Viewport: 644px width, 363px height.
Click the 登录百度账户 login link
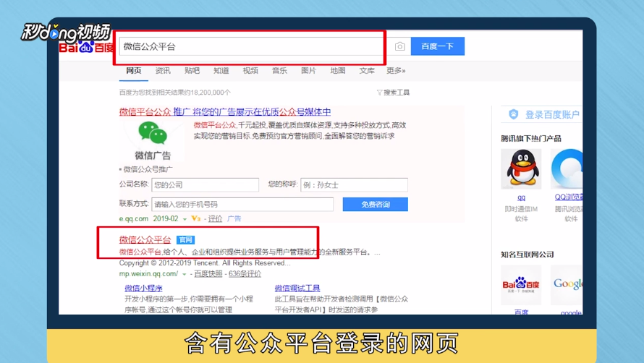[x=552, y=114]
